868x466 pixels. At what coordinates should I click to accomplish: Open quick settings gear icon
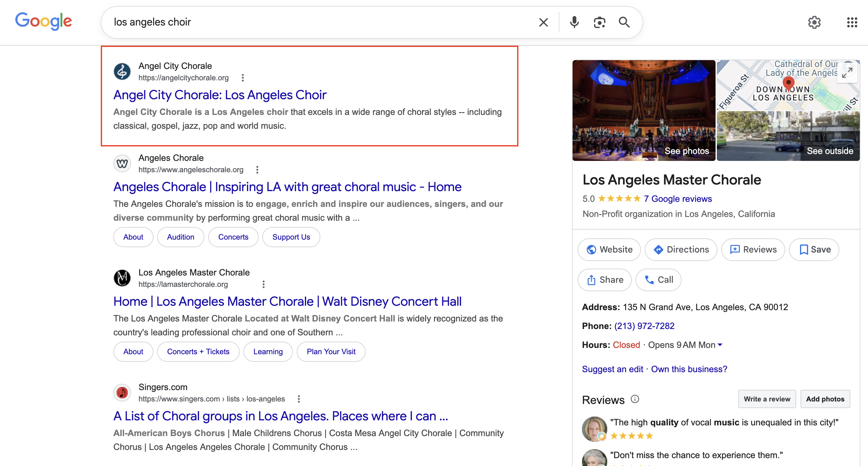pyautogui.click(x=814, y=22)
